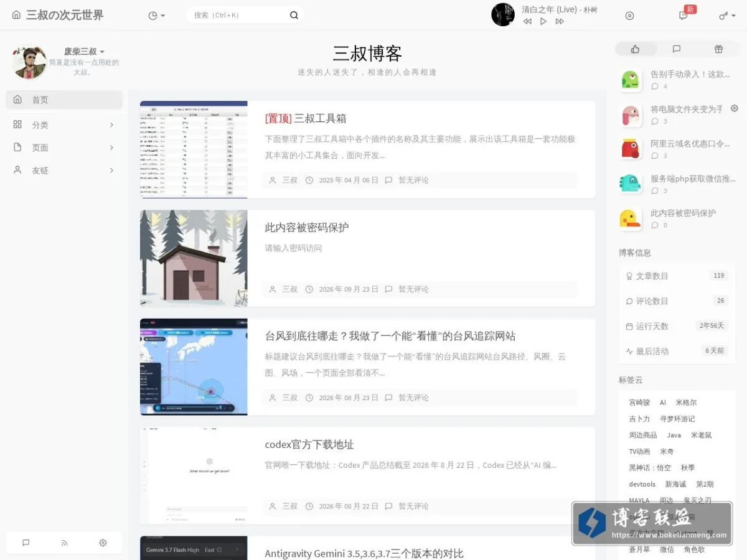Image resolution: width=747 pixels, height=560 pixels.
Task: Select the 吉卜力 tag
Action: [x=639, y=419]
